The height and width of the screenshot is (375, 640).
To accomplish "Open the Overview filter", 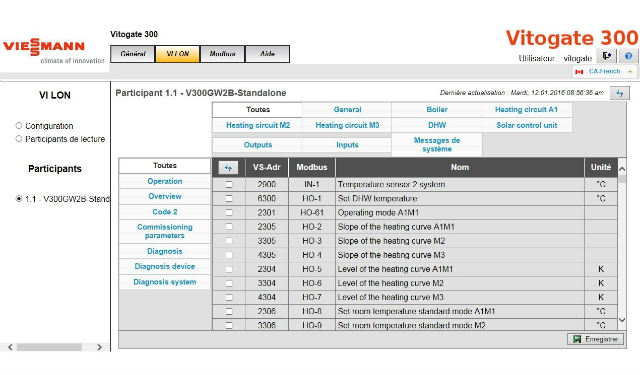I will 164,196.
